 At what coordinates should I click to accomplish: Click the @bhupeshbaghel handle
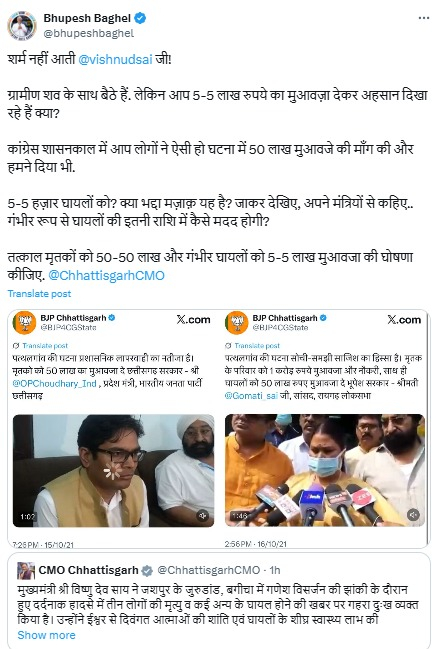point(89,34)
